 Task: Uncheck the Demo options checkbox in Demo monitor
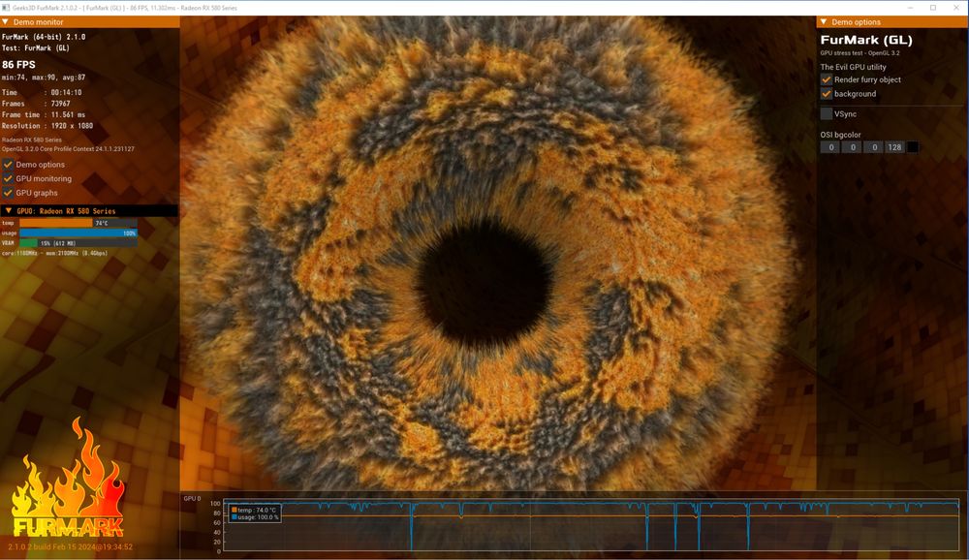[8, 165]
